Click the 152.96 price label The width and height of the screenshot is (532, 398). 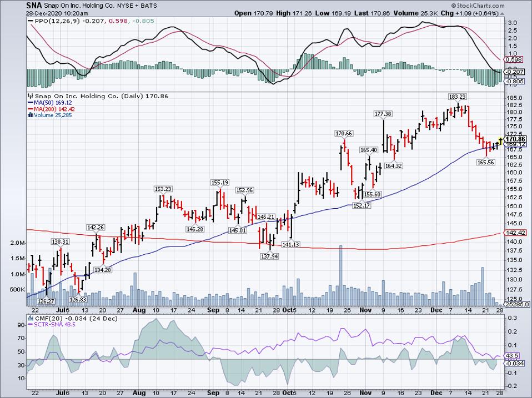click(245, 190)
